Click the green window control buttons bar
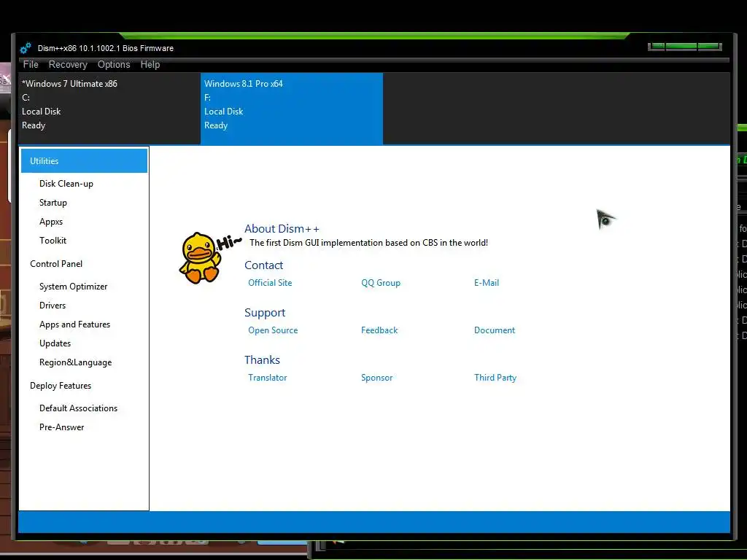 pyautogui.click(x=684, y=47)
